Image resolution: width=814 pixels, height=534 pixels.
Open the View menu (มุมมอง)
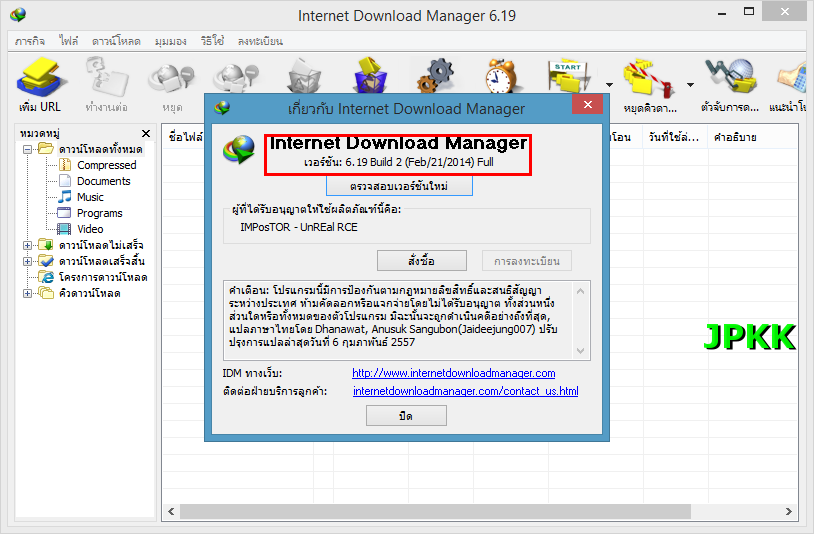pyautogui.click(x=170, y=41)
